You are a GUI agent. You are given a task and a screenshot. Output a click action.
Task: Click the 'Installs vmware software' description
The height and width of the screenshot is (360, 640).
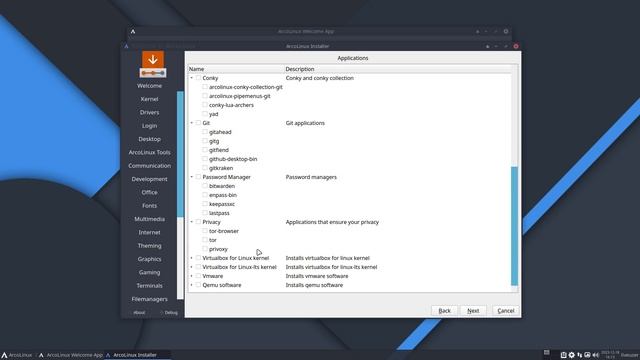[317, 276]
